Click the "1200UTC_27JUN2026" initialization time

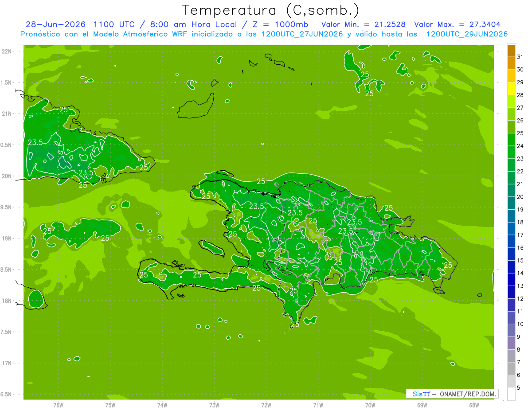click(x=302, y=34)
